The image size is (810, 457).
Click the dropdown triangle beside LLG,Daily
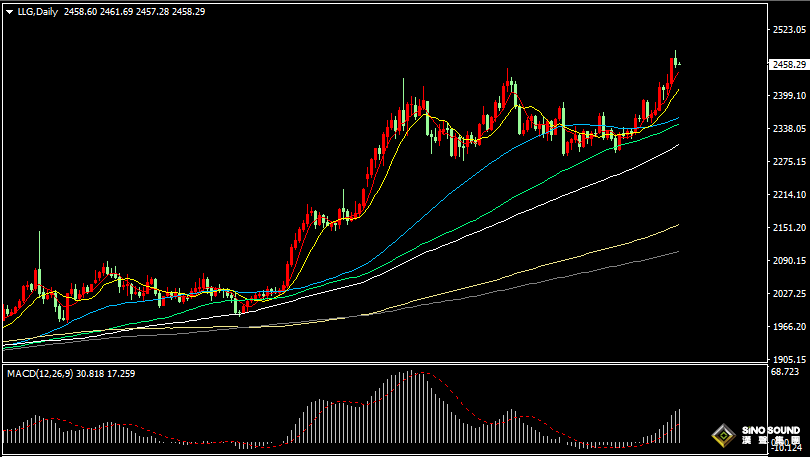9,11
